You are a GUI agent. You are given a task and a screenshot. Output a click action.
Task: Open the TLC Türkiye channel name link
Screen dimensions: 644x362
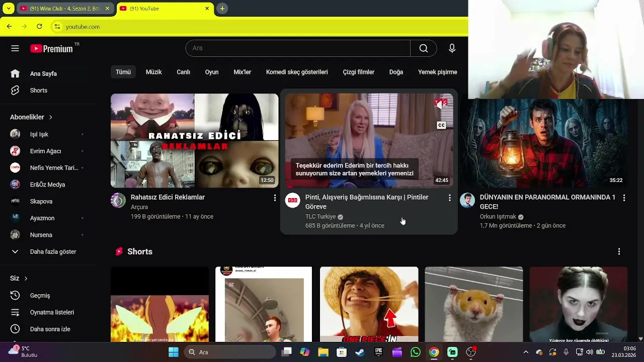(320, 217)
